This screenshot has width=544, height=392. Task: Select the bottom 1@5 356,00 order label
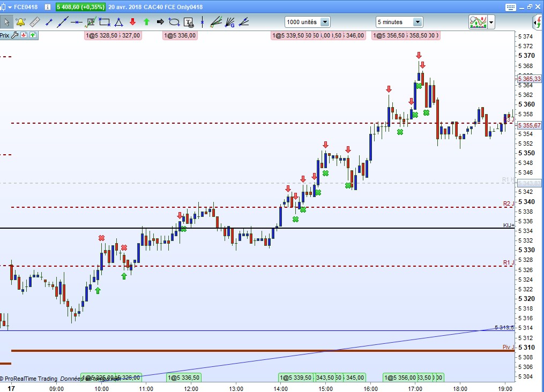point(400,378)
